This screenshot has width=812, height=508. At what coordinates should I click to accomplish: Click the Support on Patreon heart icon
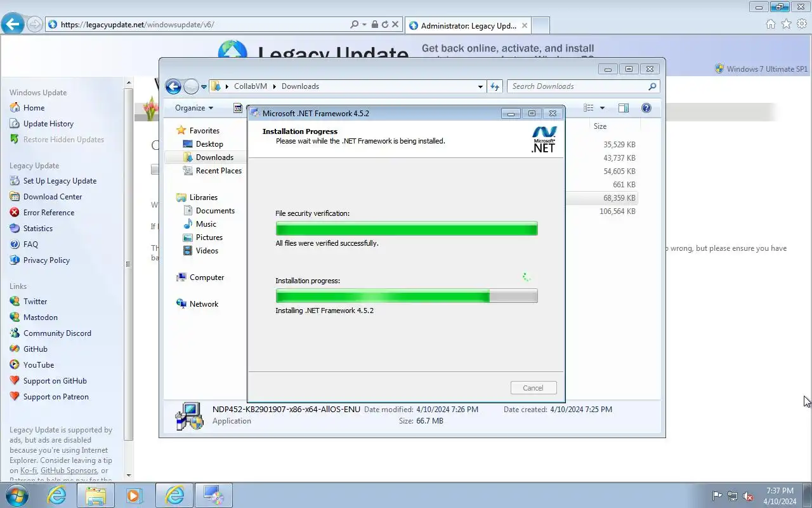pyautogui.click(x=15, y=397)
